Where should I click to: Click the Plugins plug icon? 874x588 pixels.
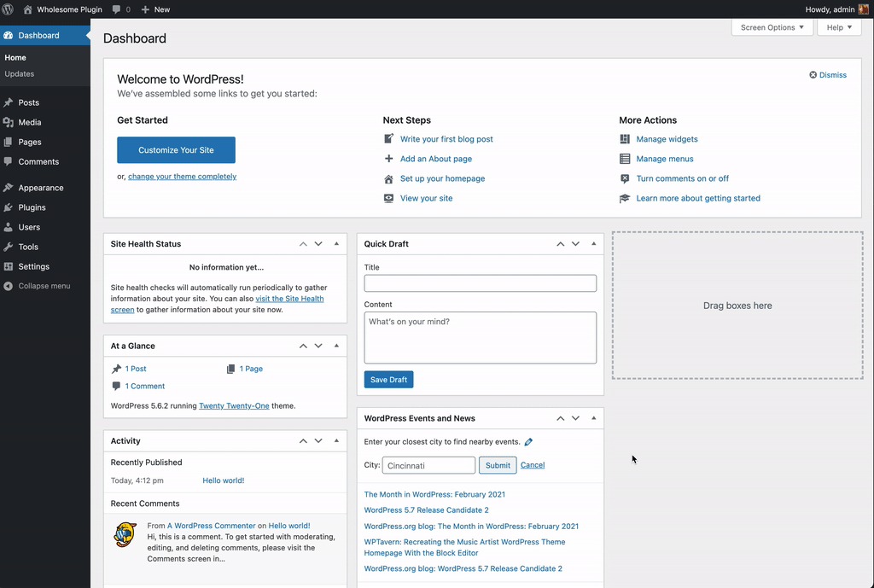point(9,207)
